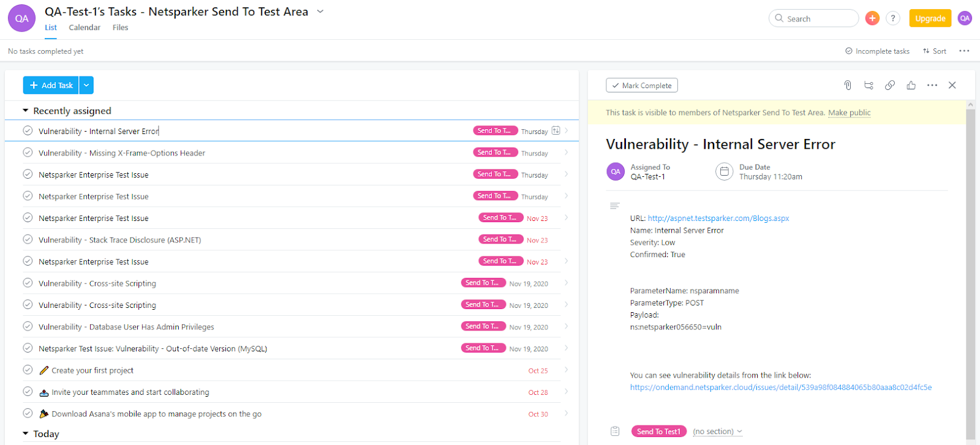Click the attachment paperclip icon
Viewport: 980px width, 445px height.
848,86
